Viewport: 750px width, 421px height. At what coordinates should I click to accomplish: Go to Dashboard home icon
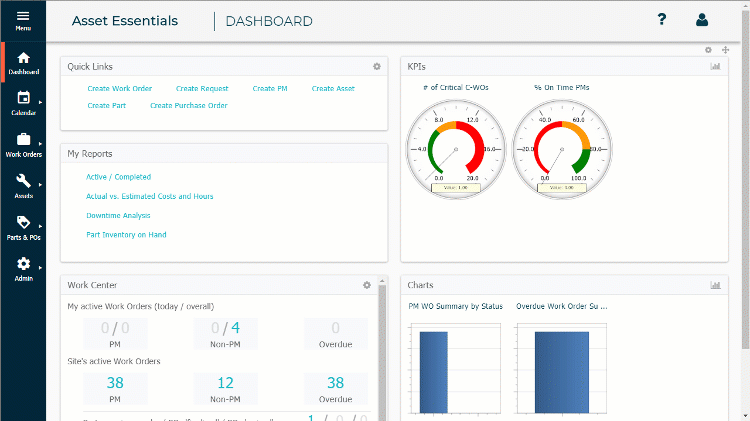23,58
